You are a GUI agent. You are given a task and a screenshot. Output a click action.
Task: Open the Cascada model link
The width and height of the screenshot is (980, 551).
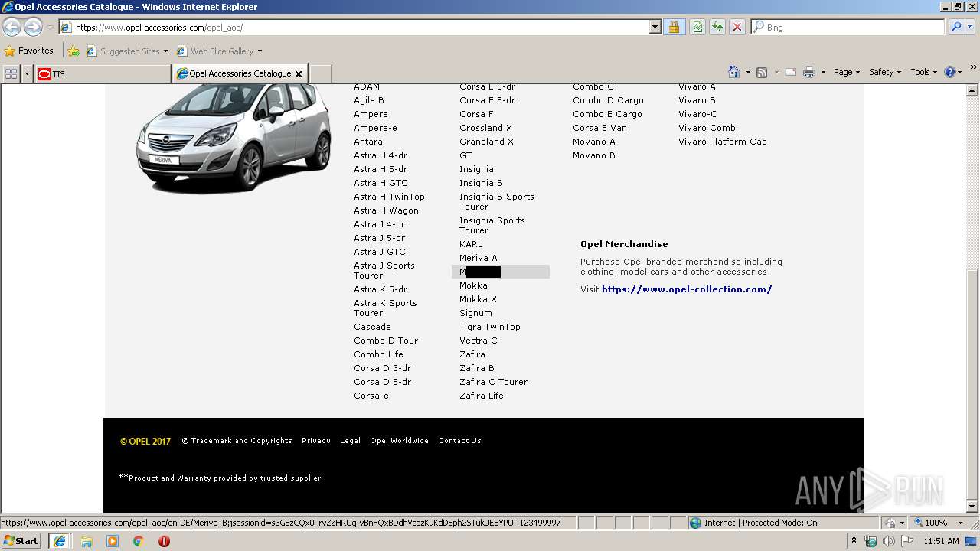(372, 327)
